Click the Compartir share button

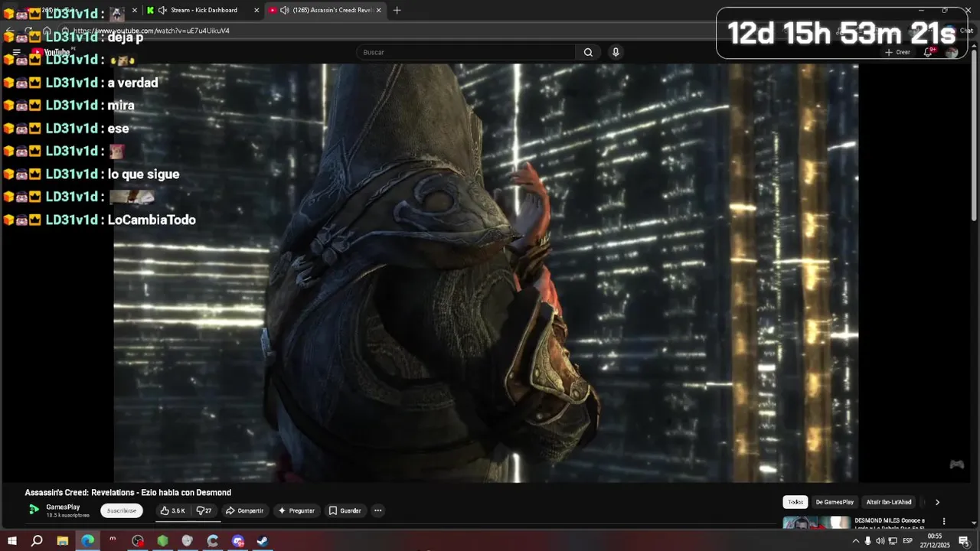pos(244,510)
